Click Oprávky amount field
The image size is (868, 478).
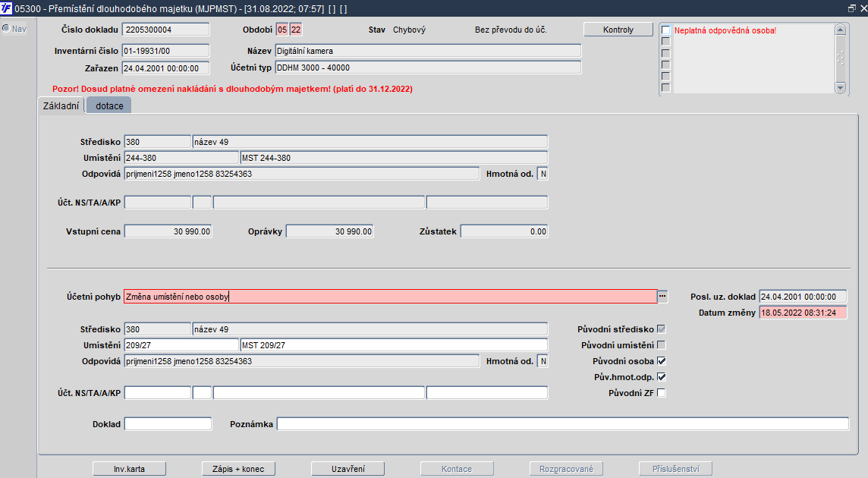329,231
